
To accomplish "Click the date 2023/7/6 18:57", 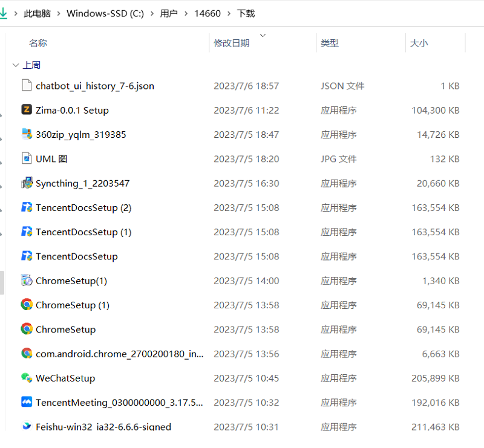I will click(246, 86).
